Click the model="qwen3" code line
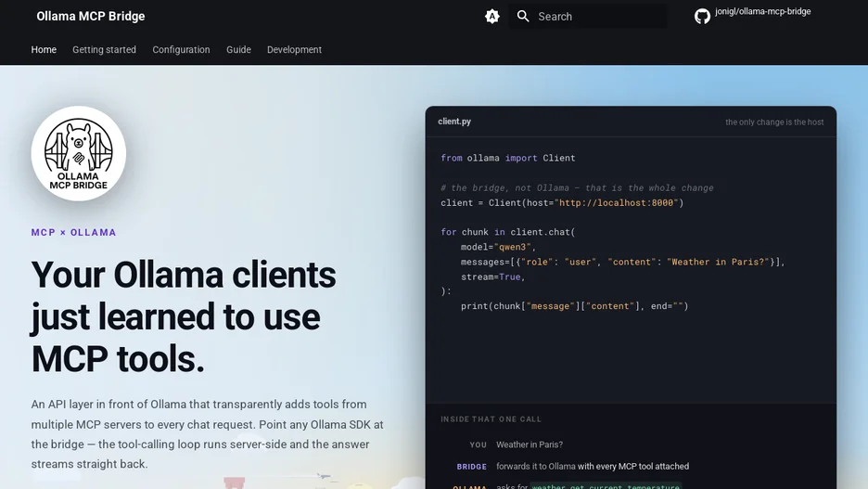 pos(498,247)
